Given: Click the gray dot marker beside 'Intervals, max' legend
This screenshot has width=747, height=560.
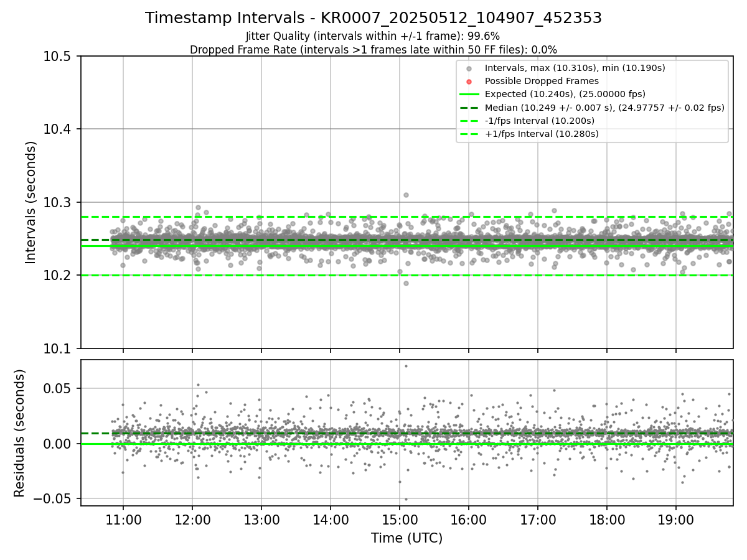Looking at the screenshot, I should (x=469, y=68).
